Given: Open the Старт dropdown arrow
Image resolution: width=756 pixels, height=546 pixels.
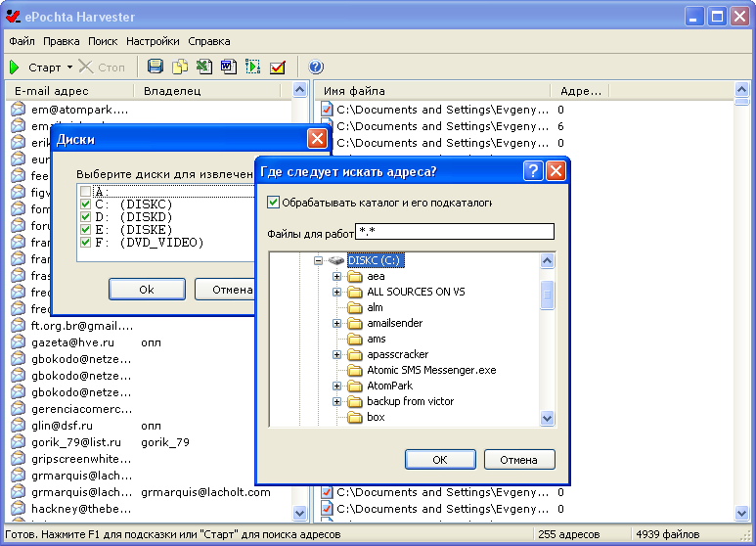Looking at the screenshot, I should (69, 68).
